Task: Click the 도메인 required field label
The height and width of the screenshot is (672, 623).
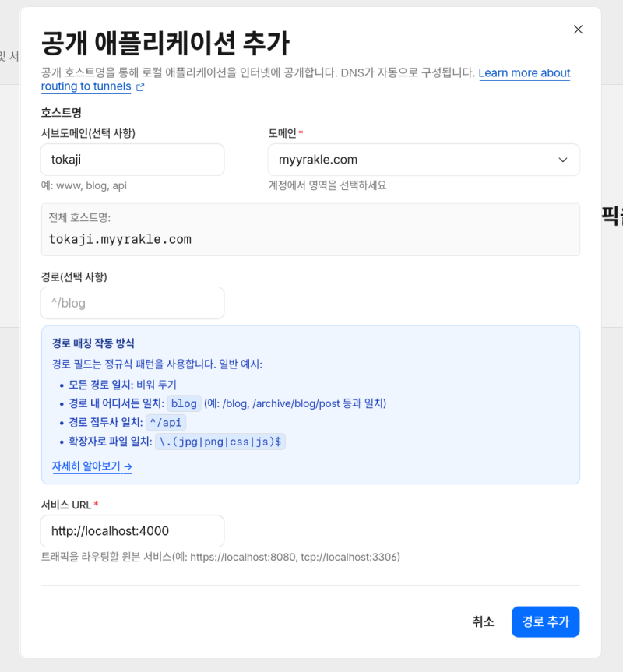Action: (x=284, y=133)
